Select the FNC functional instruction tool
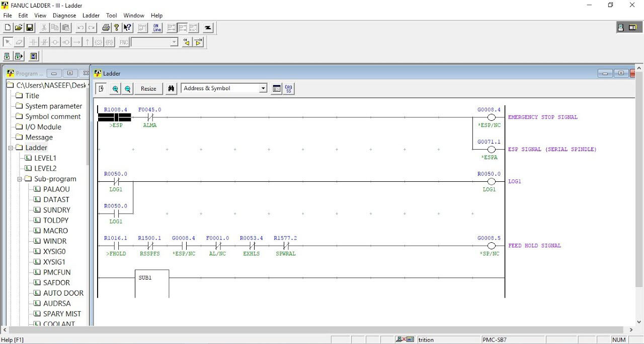 pos(124,42)
